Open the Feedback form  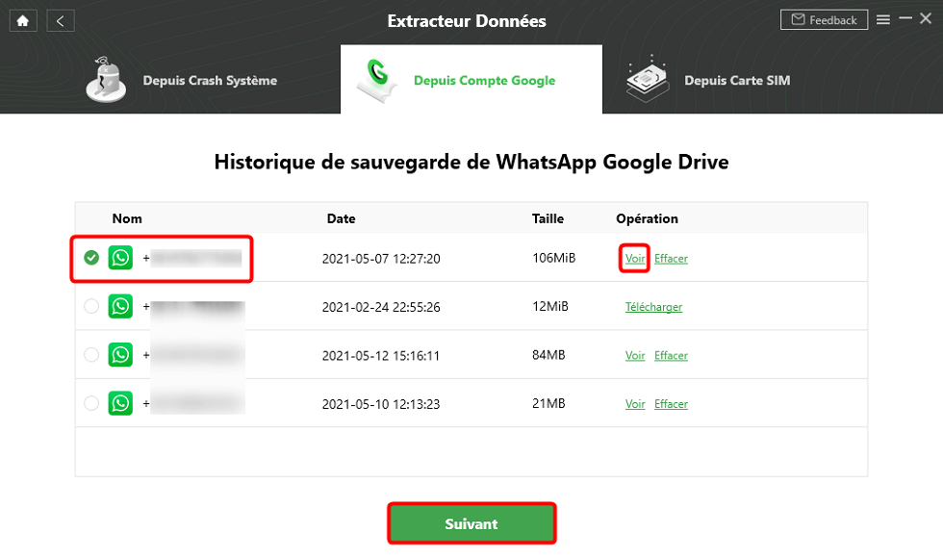[x=824, y=20]
